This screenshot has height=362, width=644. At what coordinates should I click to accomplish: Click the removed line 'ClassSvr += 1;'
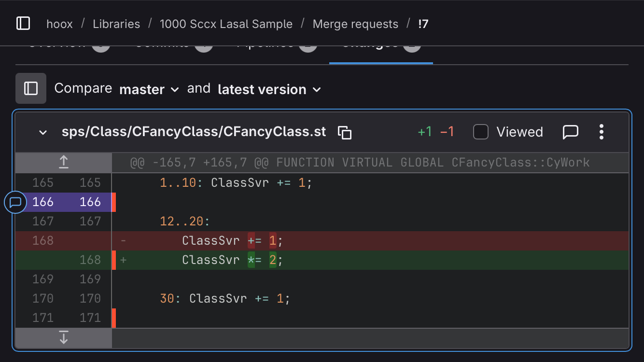pyautogui.click(x=371, y=240)
